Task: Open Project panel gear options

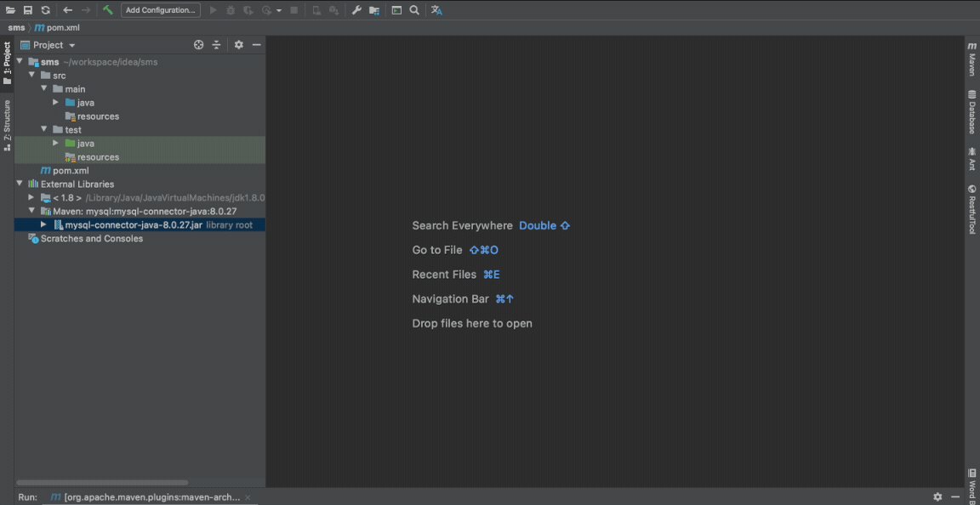Action: coord(239,45)
